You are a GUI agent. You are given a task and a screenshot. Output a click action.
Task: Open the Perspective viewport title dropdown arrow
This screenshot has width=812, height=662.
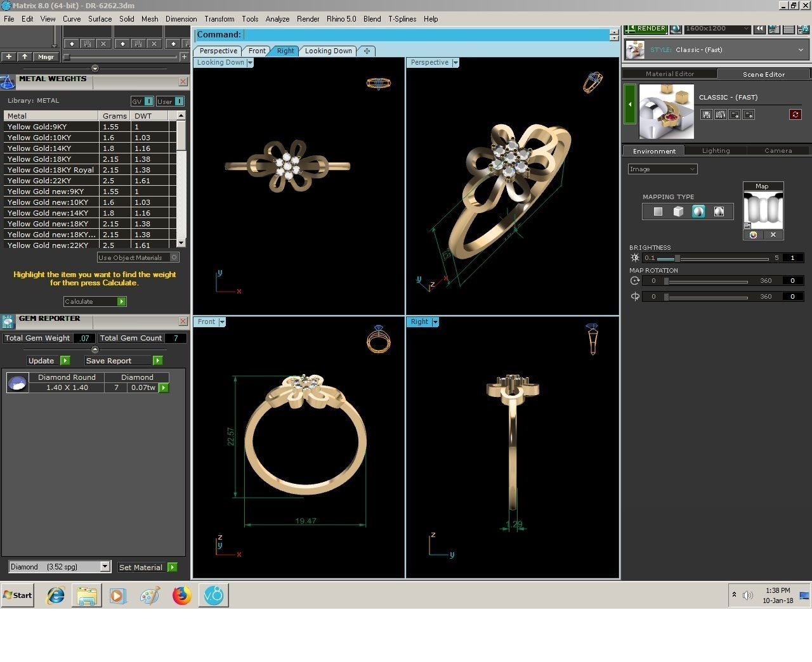pos(455,62)
